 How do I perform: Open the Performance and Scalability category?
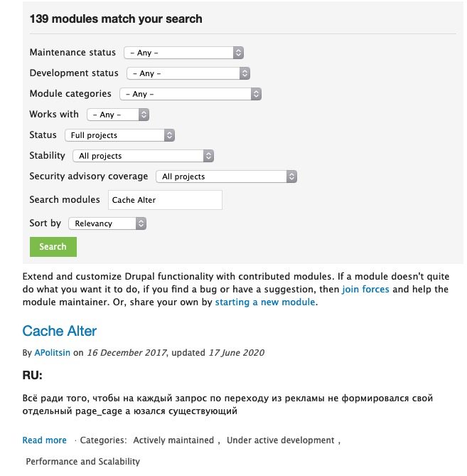(x=82, y=462)
